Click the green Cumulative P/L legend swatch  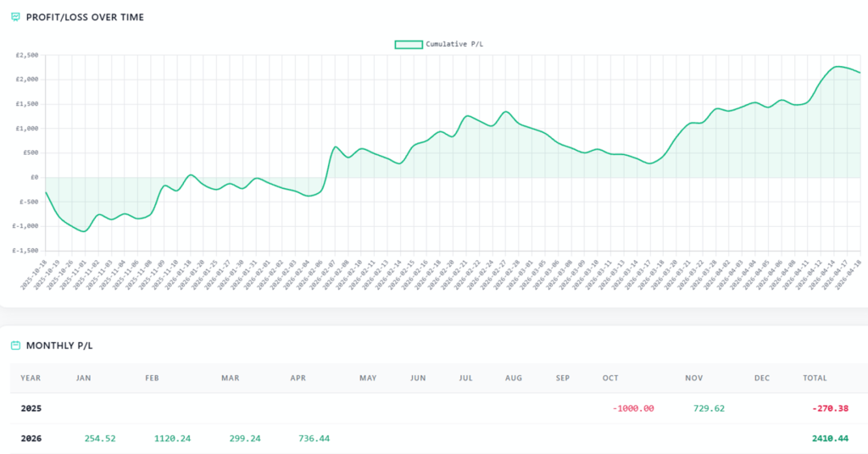(409, 44)
